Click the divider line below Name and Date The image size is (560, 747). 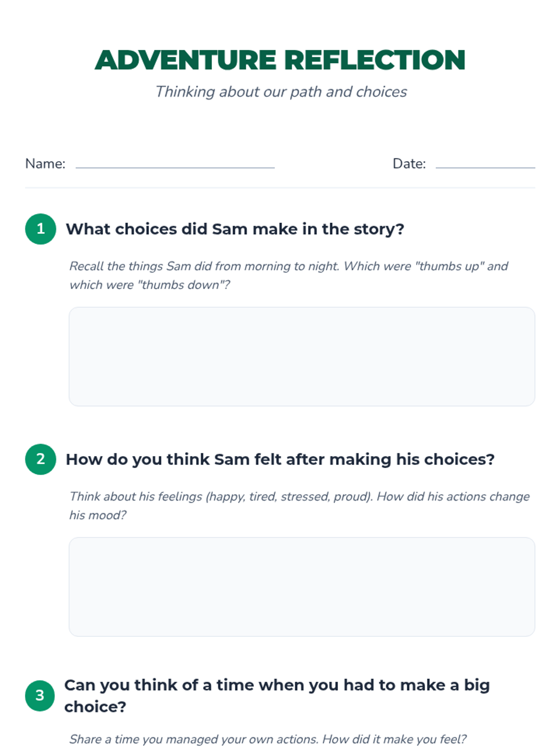[280, 188]
